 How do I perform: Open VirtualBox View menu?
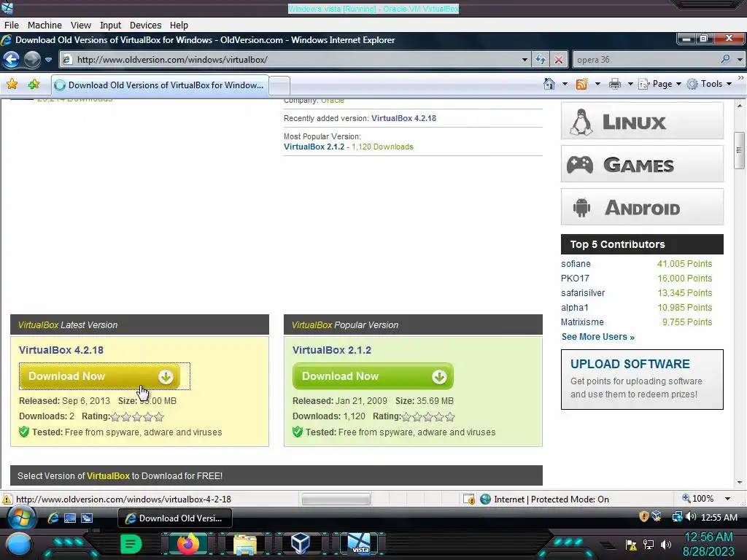80,26
